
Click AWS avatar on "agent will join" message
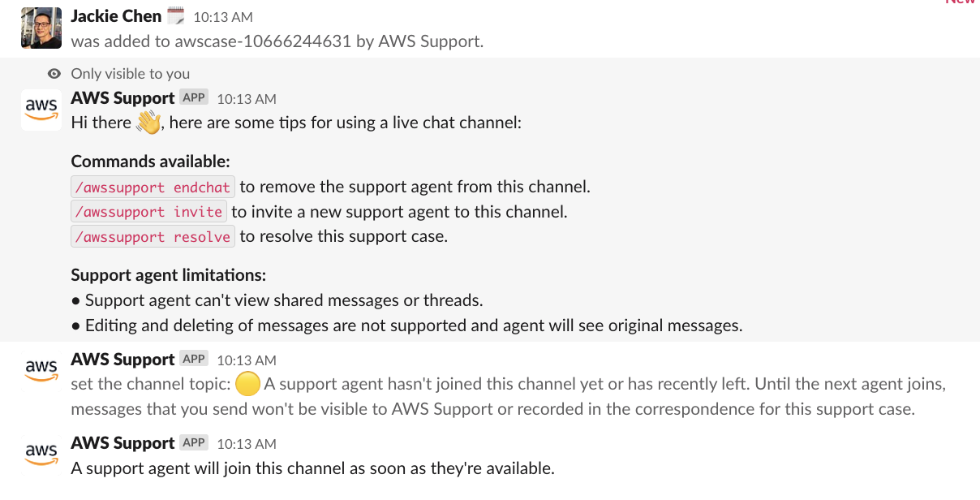(41, 454)
